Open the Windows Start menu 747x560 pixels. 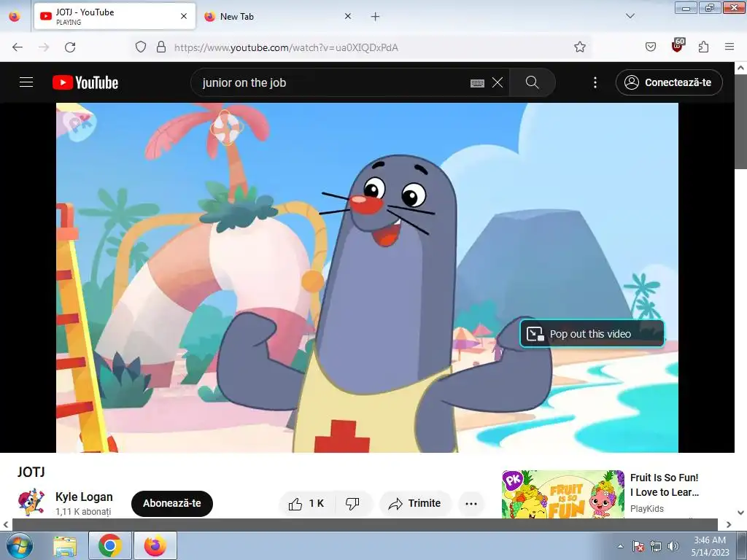pyautogui.click(x=19, y=545)
